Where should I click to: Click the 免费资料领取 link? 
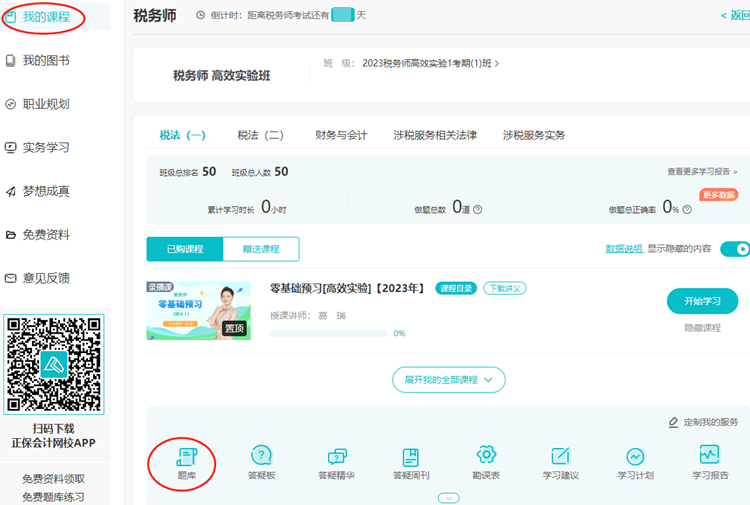[x=54, y=479]
